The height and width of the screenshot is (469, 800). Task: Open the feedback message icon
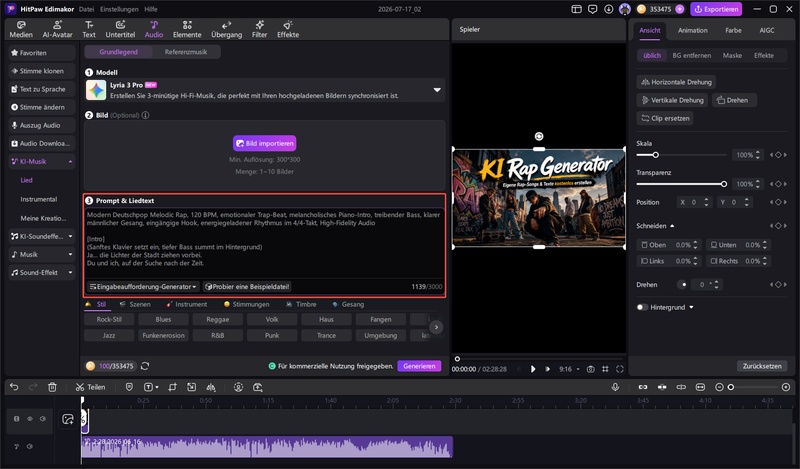pyautogui.click(x=592, y=9)
